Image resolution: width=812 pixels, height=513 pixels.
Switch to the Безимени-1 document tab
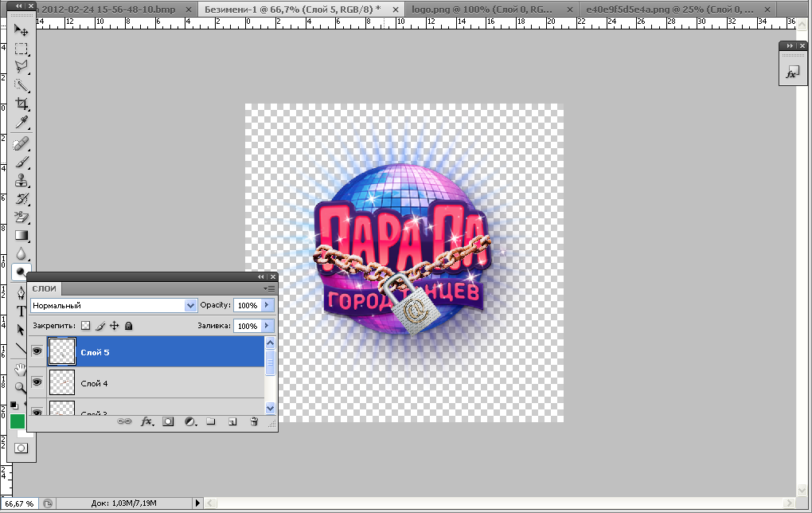pos(292,10)
